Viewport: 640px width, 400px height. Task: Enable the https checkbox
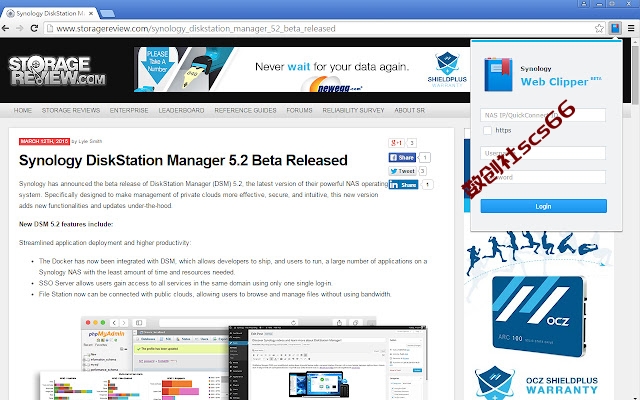[x=487, y=130]
